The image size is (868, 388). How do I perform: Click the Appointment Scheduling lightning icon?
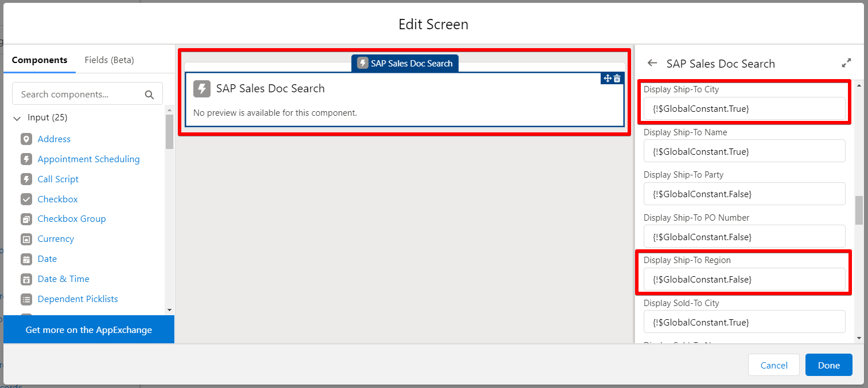point(26,159)
